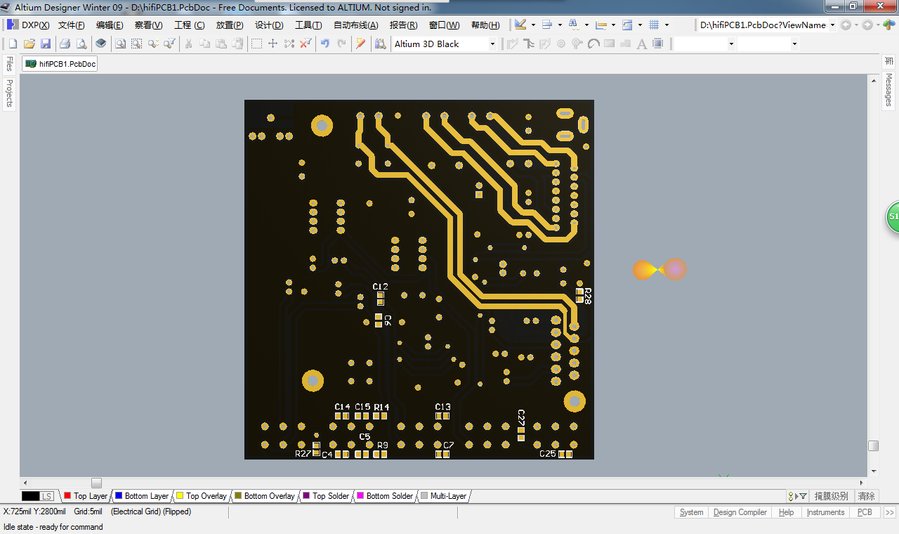The height and width of the screenshot is (534, 899).
Task: Select the Place String text tool
Action: tap(642, 44)
